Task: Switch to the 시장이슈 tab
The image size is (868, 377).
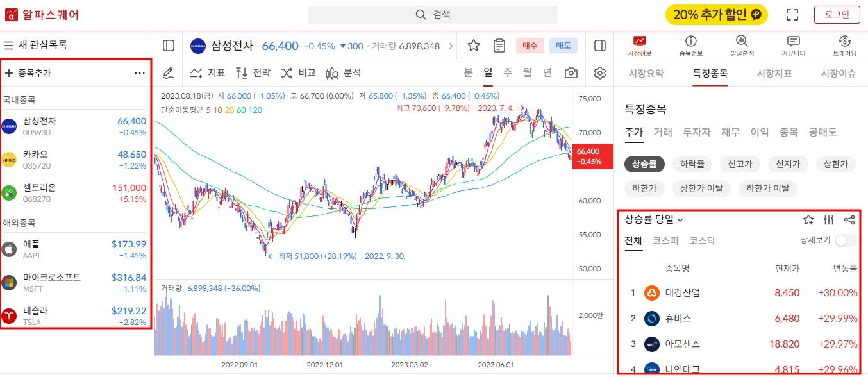Action: (839, 73)
